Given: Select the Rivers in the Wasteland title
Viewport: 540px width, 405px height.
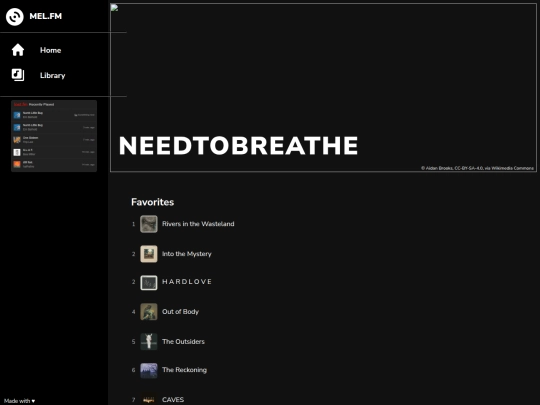Looking at the screenshot, I should 198,224.
